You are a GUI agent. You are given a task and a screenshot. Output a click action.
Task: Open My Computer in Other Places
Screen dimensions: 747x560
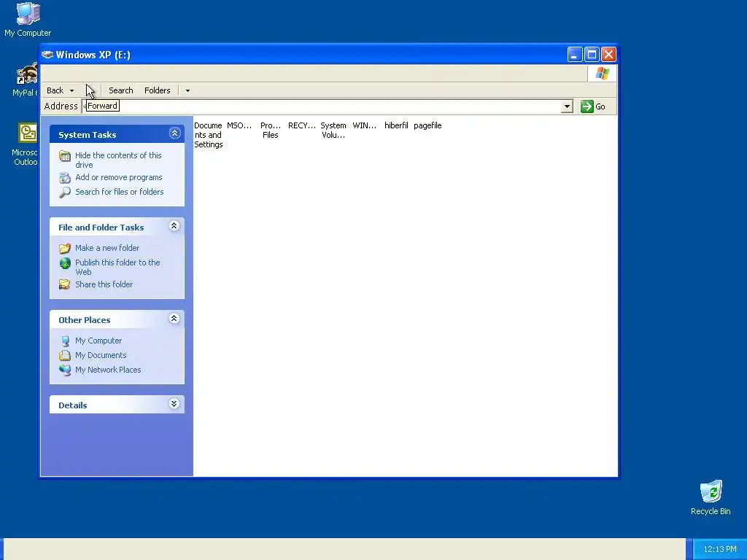pos(98,341)
